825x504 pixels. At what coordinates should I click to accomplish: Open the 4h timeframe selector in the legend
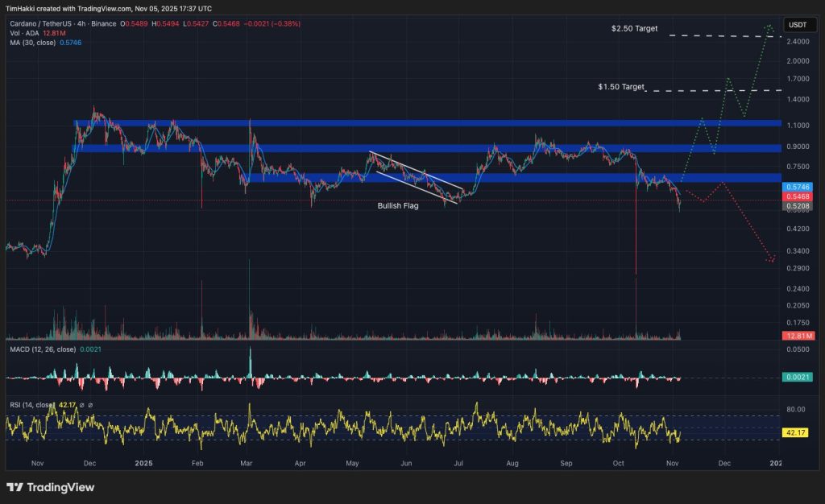click(x=81, y=23)
